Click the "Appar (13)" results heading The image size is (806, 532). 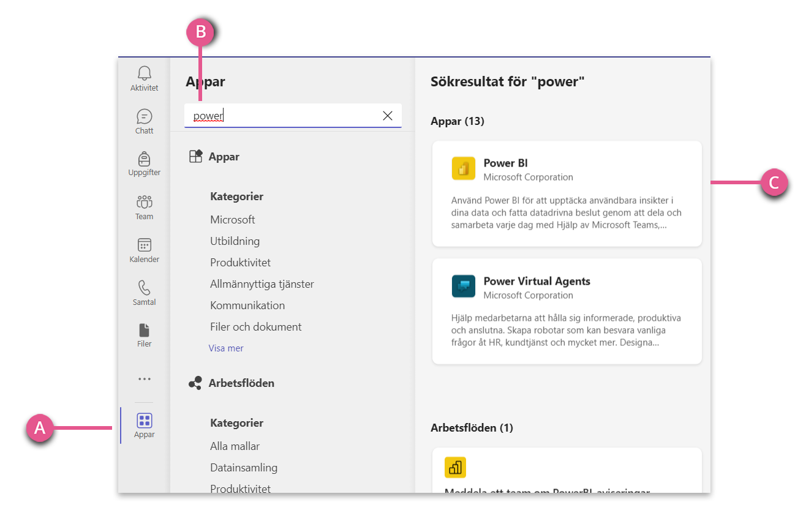tap(458, 121)
